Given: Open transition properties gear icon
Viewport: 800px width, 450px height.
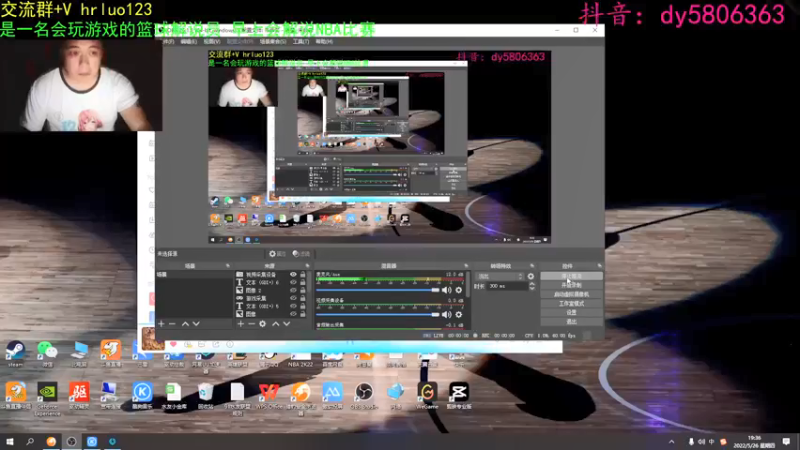Looking at the screenshot, I should 531,277.
